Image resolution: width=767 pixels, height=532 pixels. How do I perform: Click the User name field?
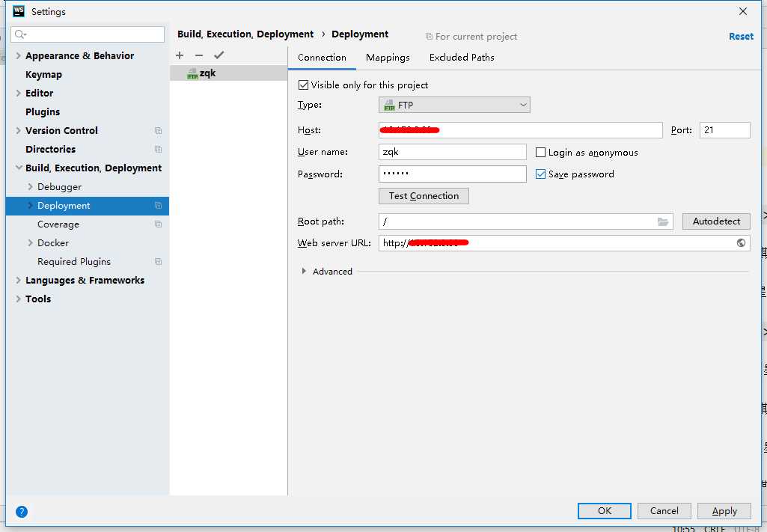pos(453,152)
